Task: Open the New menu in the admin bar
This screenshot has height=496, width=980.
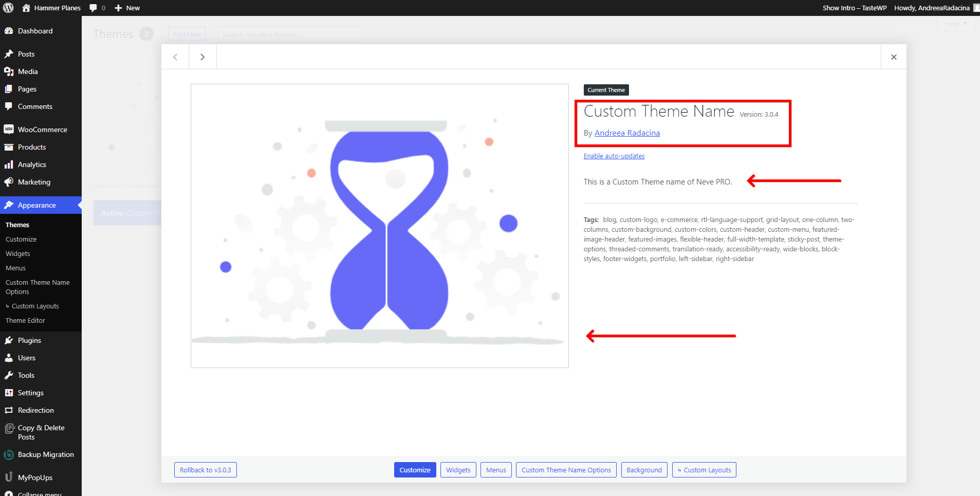Action: pyautogui.click(x=126, y=8)
